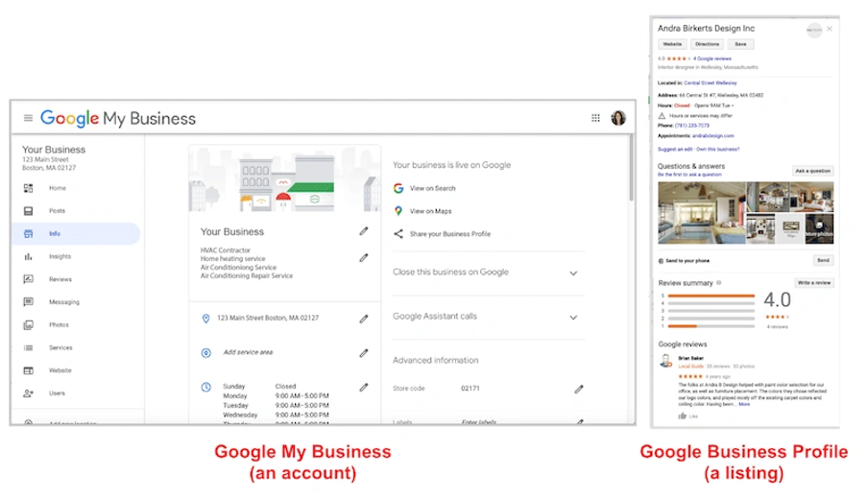The image size is (868, 499).
Task: Click the service area target icon
Action: click(x=205, y=353)
